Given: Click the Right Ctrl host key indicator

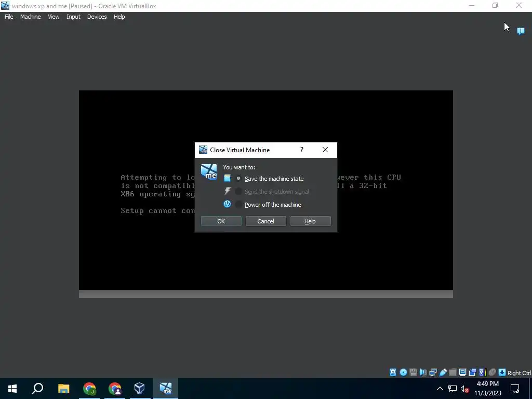Looking at the screenshot, I should pyautogui.click(x=519, y=373).
